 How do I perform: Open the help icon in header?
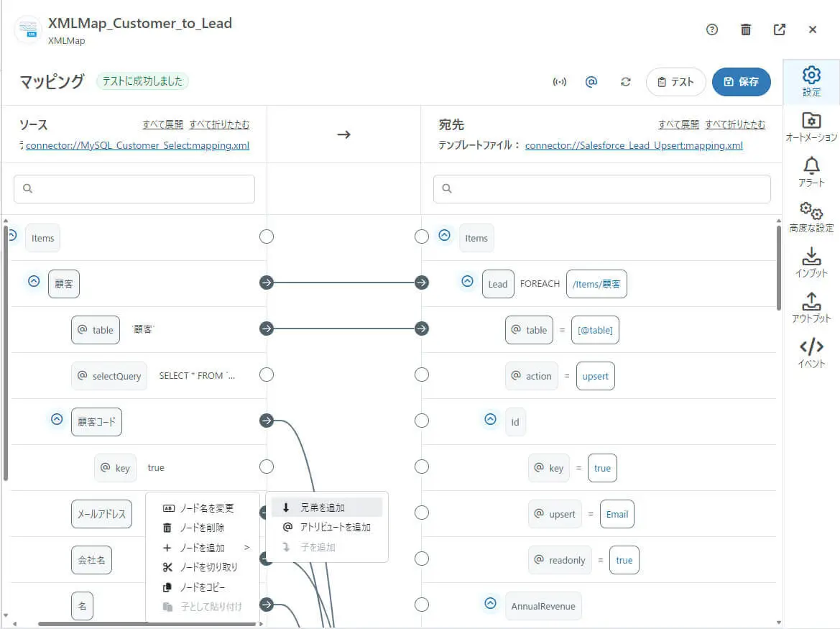point(712,29)
